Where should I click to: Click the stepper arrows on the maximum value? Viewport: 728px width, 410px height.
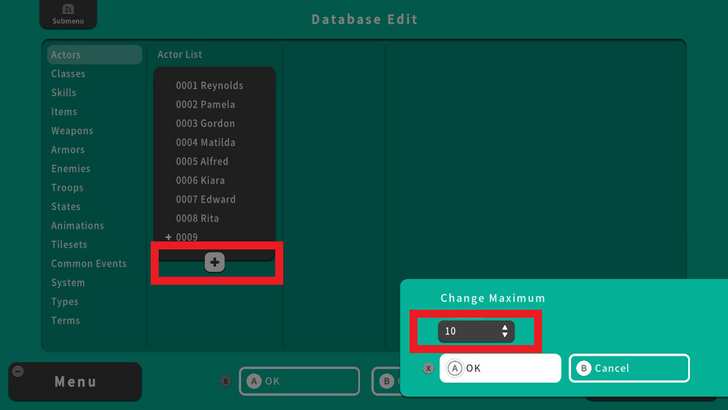[505, 331]
